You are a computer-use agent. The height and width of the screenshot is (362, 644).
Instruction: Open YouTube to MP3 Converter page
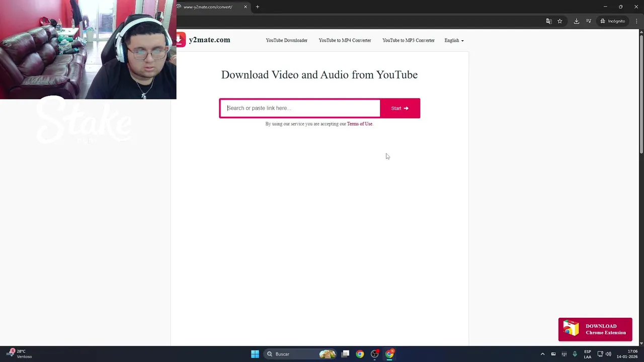(x=408, y=40)
